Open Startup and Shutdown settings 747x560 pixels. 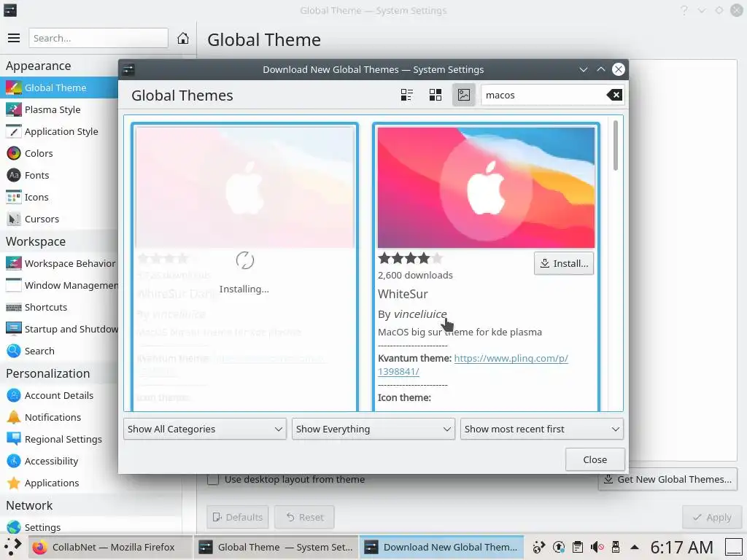[x=59, y=329]
